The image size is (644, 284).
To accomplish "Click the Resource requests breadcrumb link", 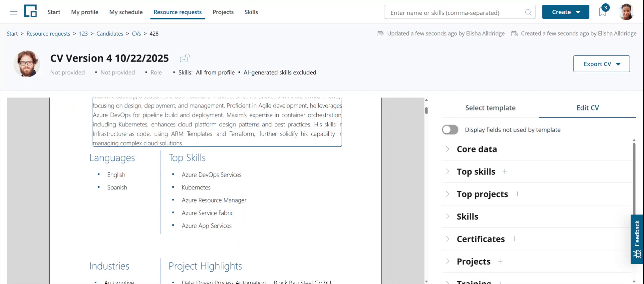I will tap(48, 34).
